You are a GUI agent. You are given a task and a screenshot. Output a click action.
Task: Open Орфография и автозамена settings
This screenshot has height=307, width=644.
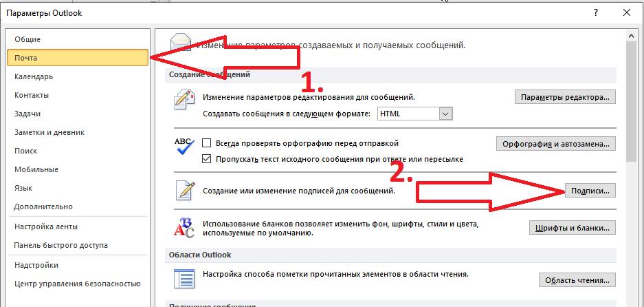click(555, 144)
